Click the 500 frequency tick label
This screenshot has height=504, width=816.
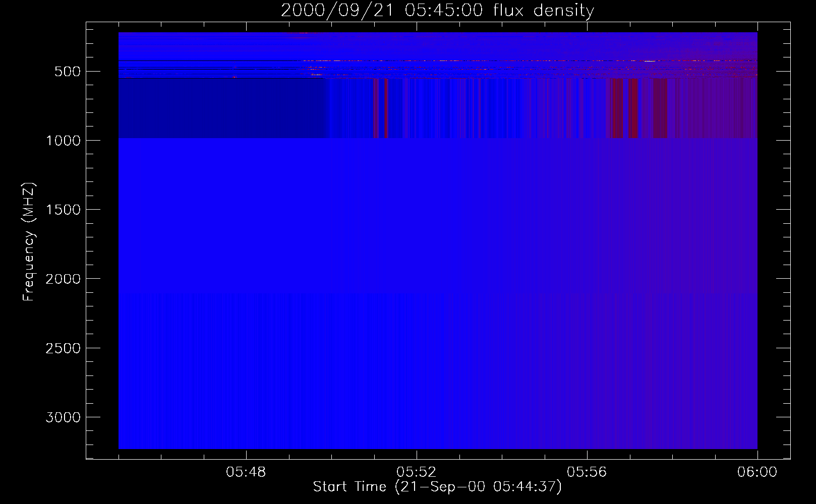tap(68, 72)
